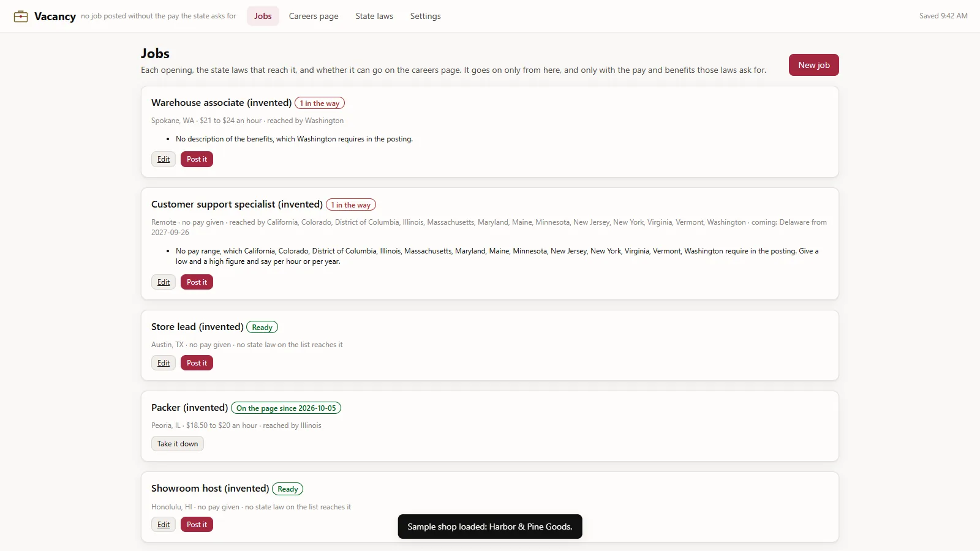The image size is (980, 551).
Task: Post the Warehouse associate job
Action: 197,159
